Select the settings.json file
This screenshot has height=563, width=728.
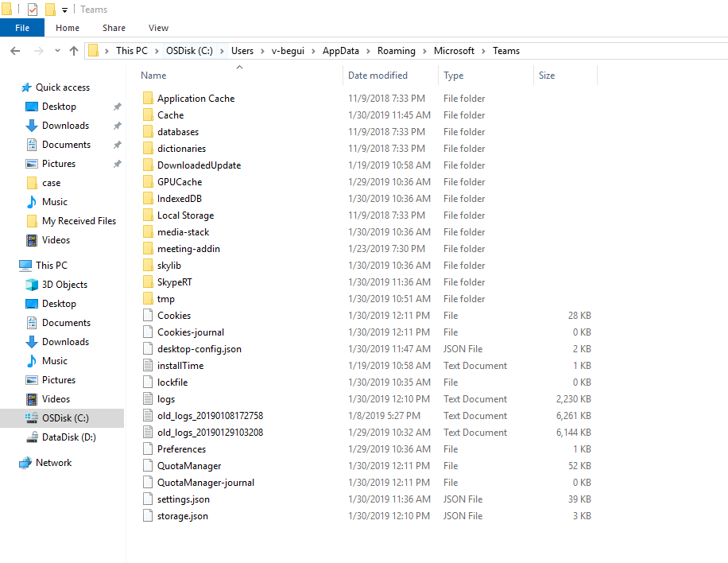[x=184, y=500]
